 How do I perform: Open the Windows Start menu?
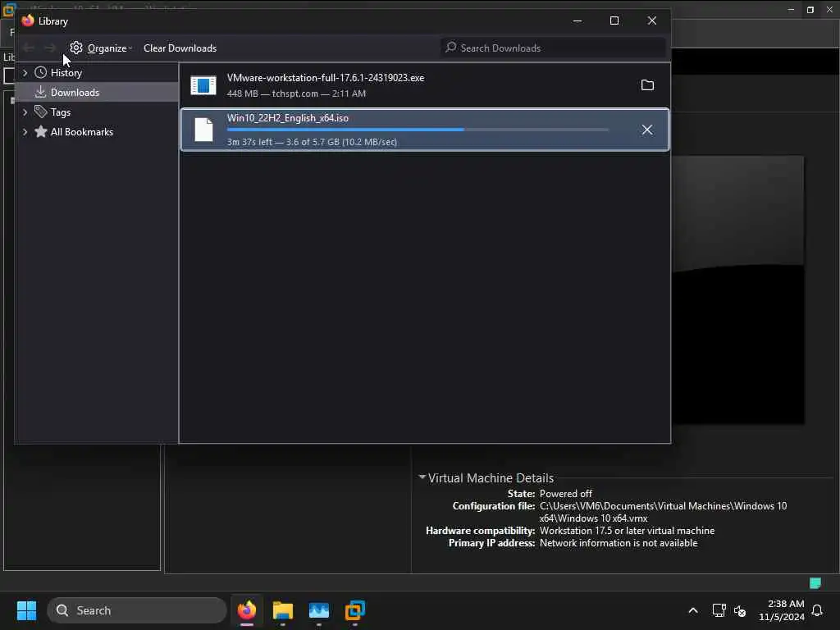26,610
